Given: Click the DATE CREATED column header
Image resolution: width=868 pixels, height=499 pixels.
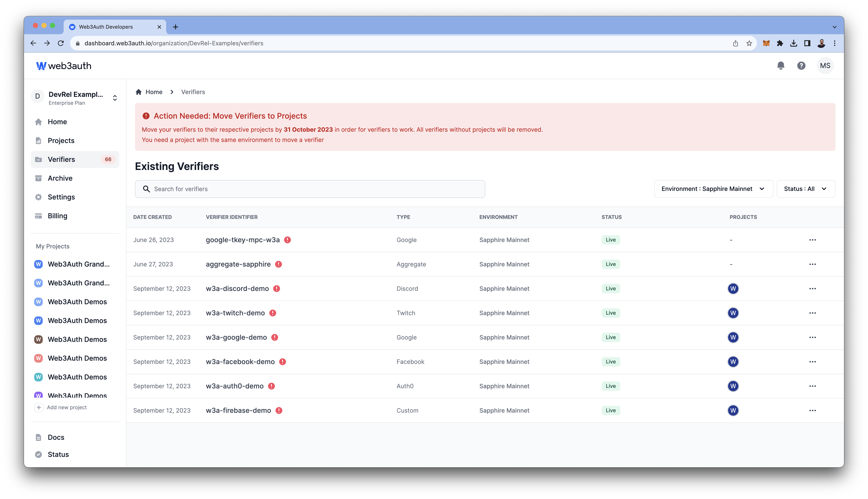Looking at the screenshot, I should pos(152,217).
